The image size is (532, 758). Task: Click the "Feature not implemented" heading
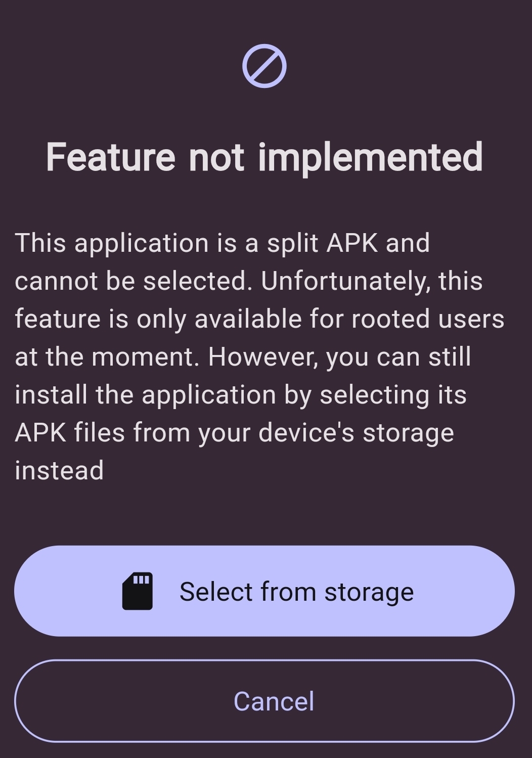(x=264, y=157)
